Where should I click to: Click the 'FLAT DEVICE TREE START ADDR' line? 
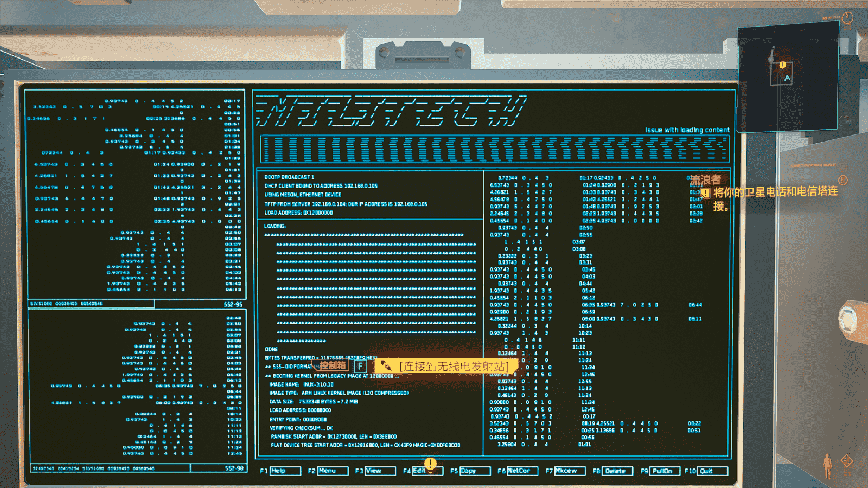tap(366, 445)
